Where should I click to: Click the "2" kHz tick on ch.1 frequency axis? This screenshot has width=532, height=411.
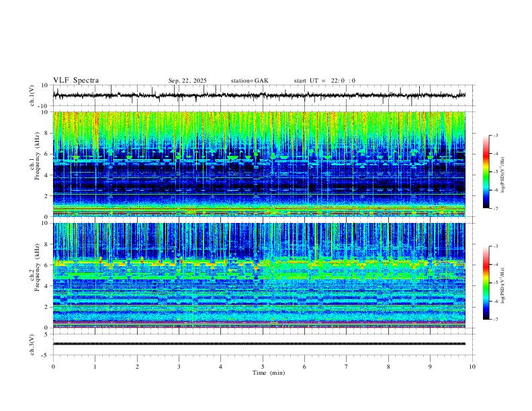click(x=46, y=195)
